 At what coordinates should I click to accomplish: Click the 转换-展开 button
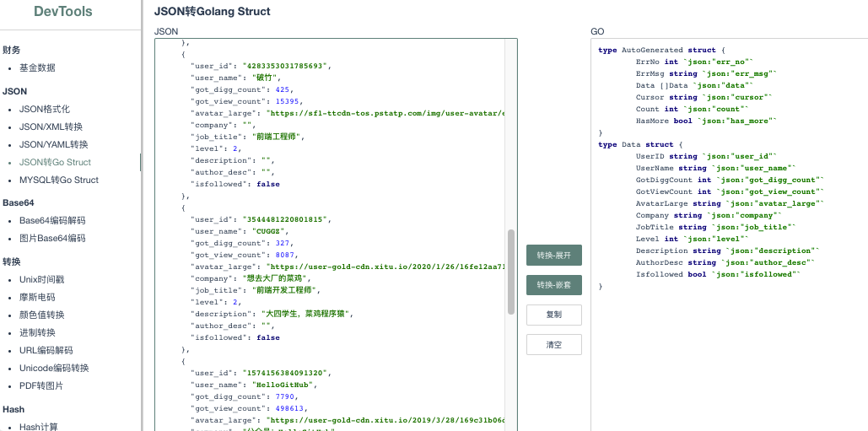pyautogui.click(x=554, y=255)
